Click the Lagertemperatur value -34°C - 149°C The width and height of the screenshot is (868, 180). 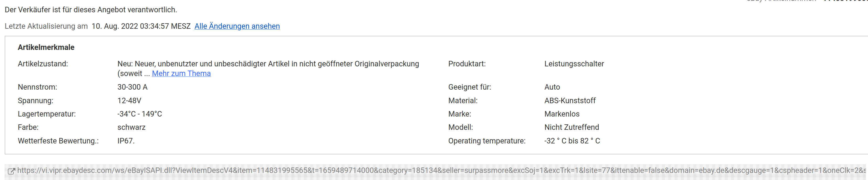tap(140, 114)
